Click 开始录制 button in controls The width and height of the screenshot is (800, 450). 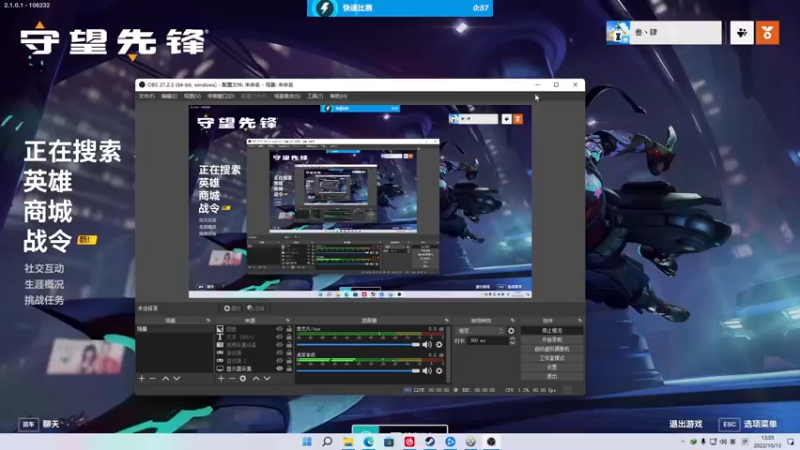552,340
